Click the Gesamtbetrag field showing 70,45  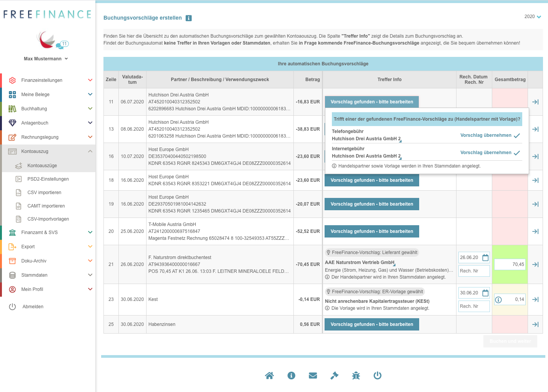click(510, 264)
